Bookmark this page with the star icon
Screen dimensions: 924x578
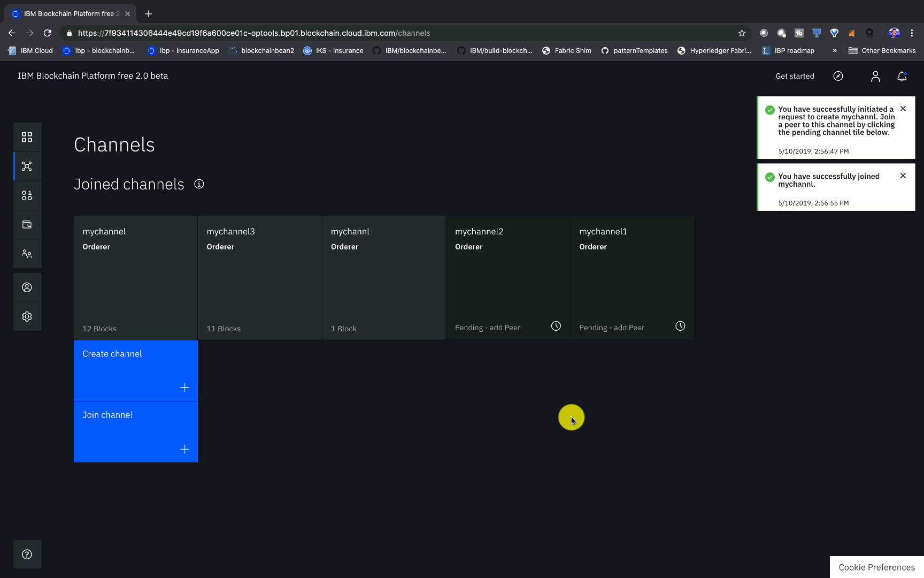coord(742,33)
